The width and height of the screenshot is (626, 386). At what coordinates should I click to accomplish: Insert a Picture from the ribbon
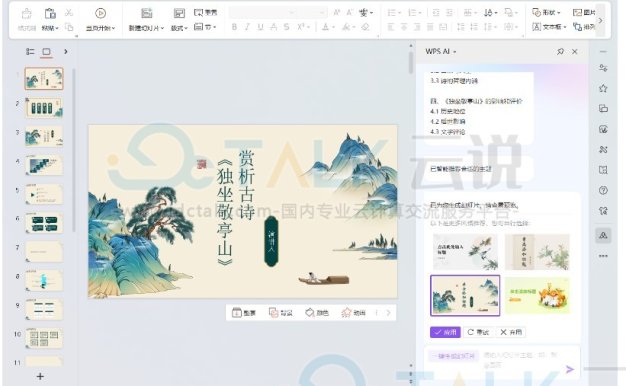[x=584, y=13]
